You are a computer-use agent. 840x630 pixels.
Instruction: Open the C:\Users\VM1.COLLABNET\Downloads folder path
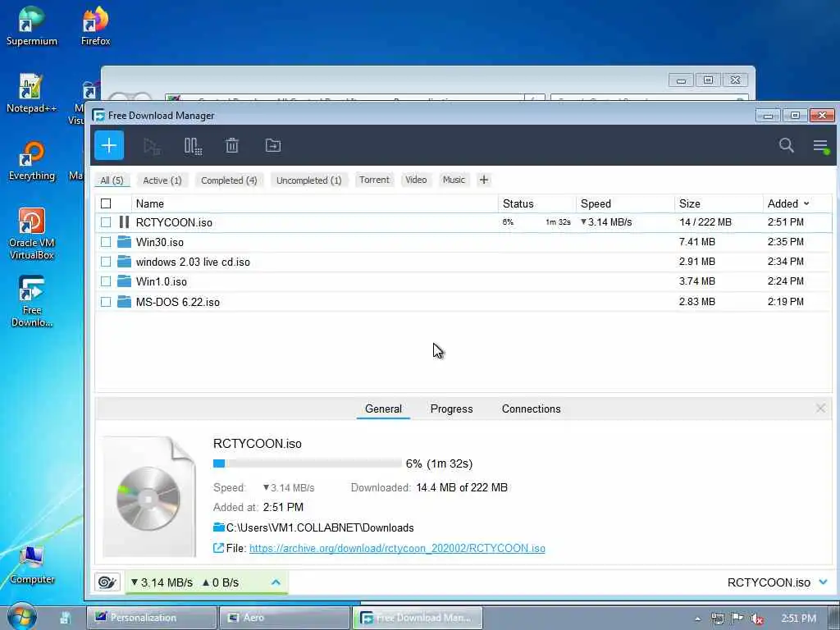pos(320,527)
